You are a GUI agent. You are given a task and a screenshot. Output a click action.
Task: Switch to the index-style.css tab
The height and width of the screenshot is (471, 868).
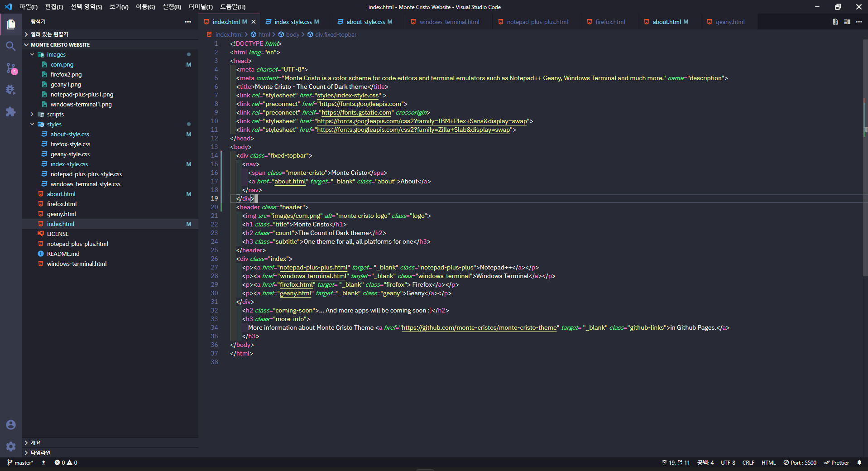(293, 22)
